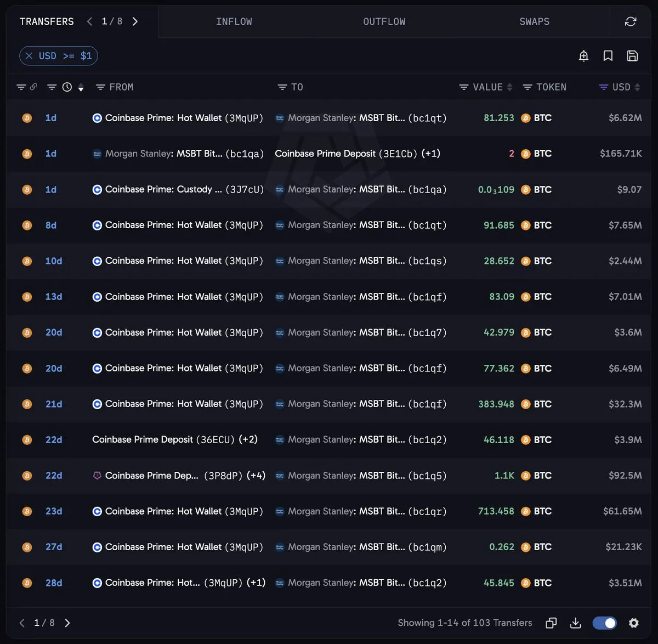
Task: Switch to the OUTFLOW tab
Action: [384, 21]
